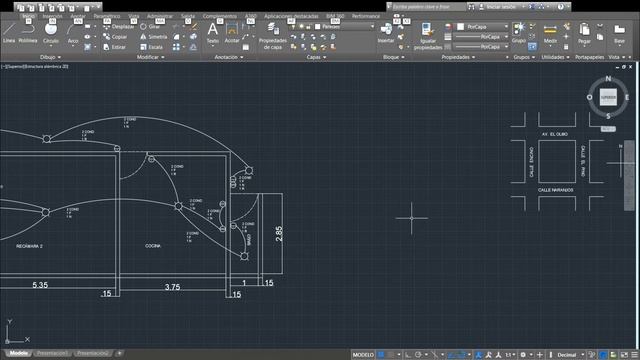This screenshot has width=640, height=360.
Task: Toggle MODELO space button
Action: [x=363, y=355]
